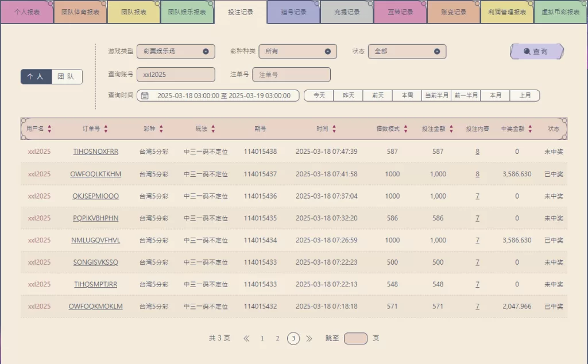588x364 pixels.
Task: Click 倍数模式 value 586
Action: pos(392,218)
